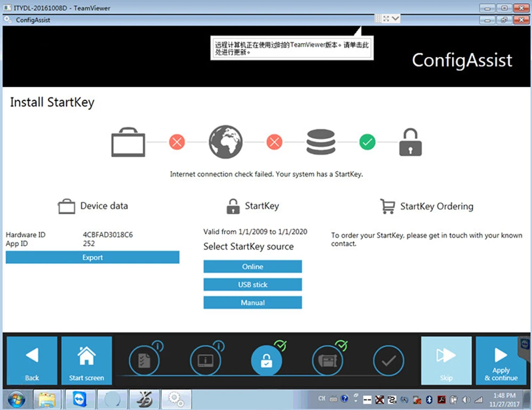Click the StartKey validity date text
This screenshot has width=532, height=410.
coord(255,232)
